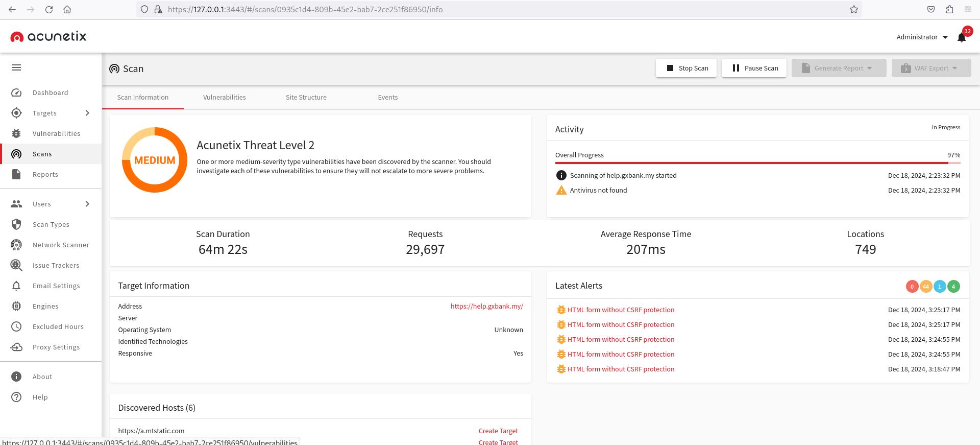Image resolution: width=980 pixels, height=445 pixels.
Task: Click the Average Response Time 207ms
Action: click(646, 249)
